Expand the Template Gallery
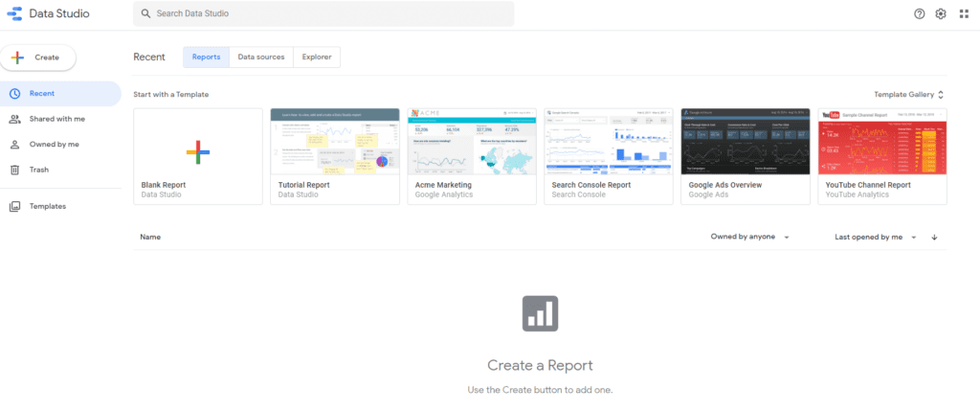The height and width of the screenshot is (410, 980). click(909, 95)
